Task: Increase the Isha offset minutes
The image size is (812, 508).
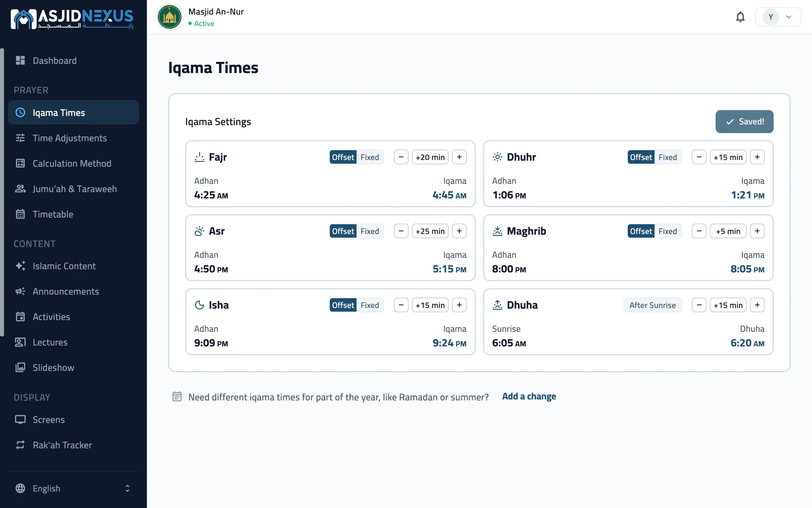Action: [459, 305]
